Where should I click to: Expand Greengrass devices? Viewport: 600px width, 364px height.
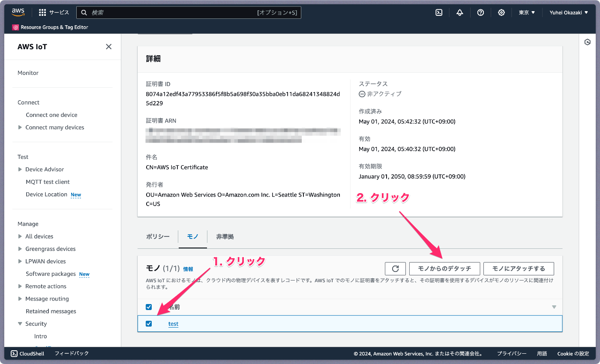pos(20,249)
